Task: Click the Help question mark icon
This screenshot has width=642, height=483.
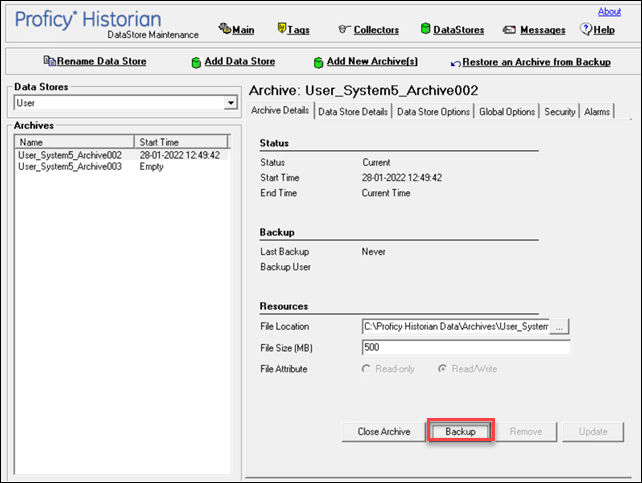Action: (586, 29)
